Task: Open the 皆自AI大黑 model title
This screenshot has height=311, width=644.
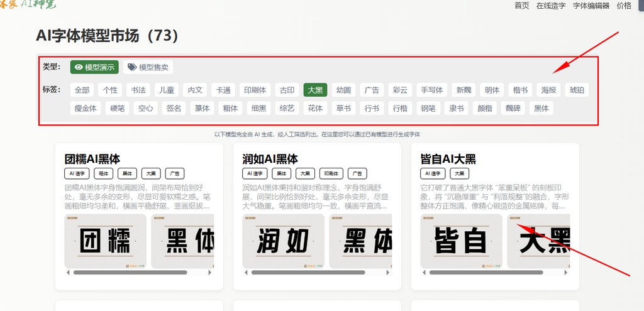Action: click(448, 159)
